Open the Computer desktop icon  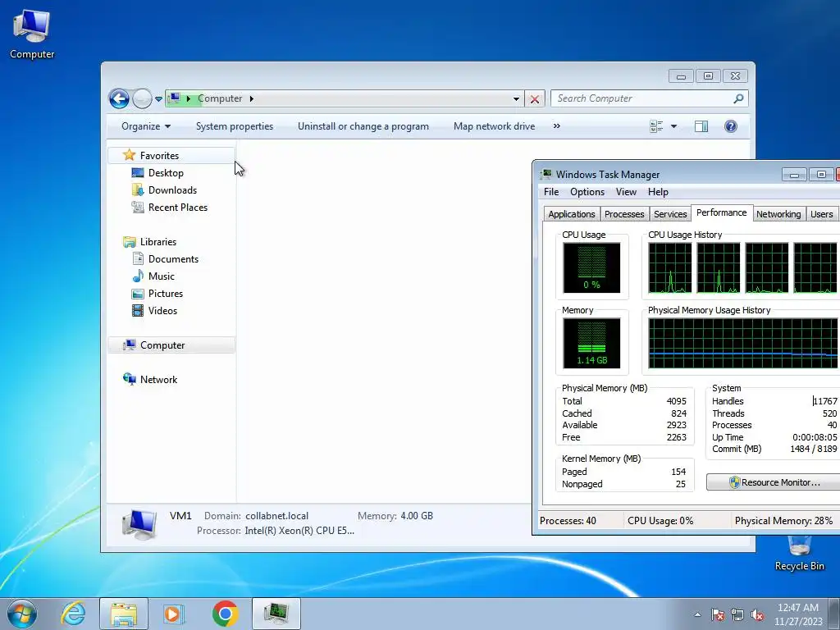point(32,34)
